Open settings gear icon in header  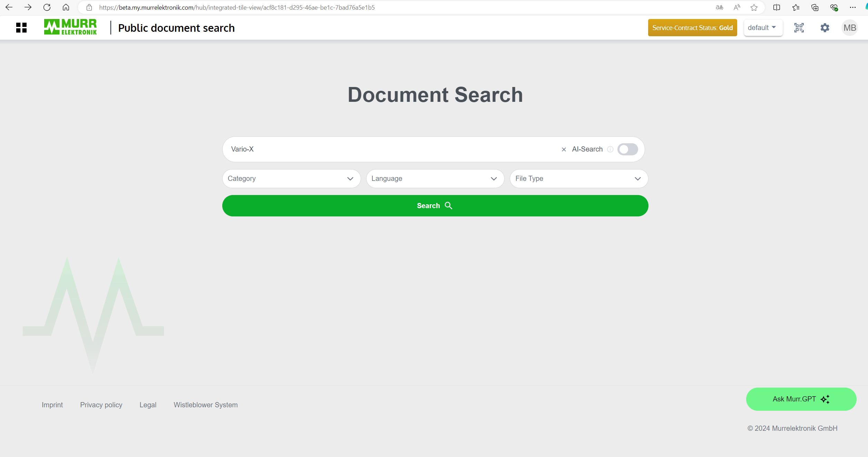(x=825, y=28)
